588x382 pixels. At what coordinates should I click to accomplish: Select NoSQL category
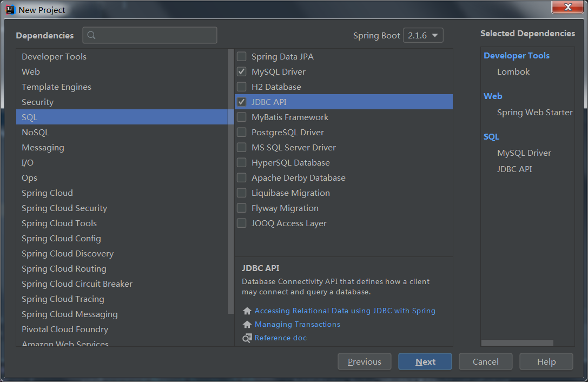122,132
